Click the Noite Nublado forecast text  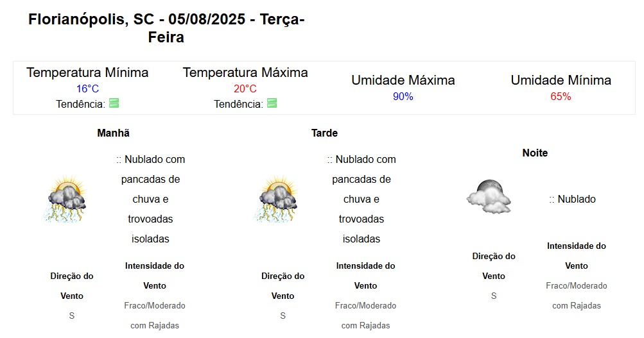[572, 199]
